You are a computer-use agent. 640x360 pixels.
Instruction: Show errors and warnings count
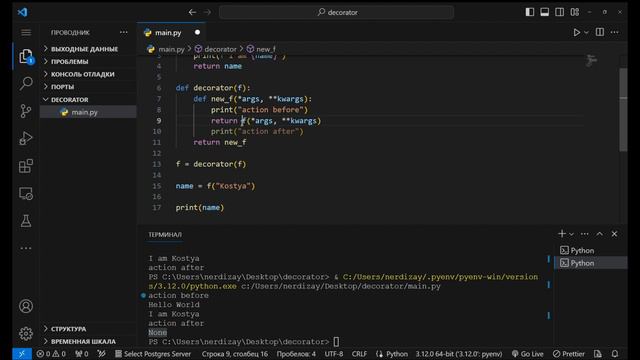[x=51, y=354]
